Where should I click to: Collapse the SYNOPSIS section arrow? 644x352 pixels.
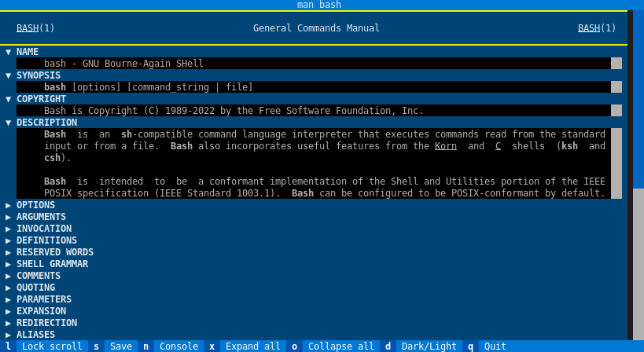tap(9, 75)
